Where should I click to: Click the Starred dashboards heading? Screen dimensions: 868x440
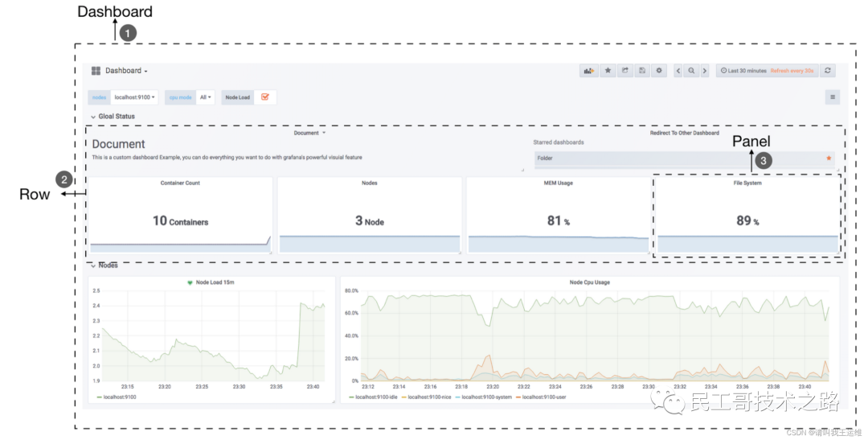click(x=558, y=142)
